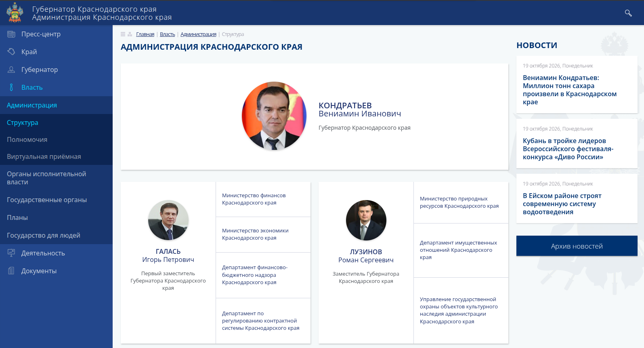This screenshot has width=644, height=348.
Task: Click the Архив новостей button
Action: tap(577, 246)
